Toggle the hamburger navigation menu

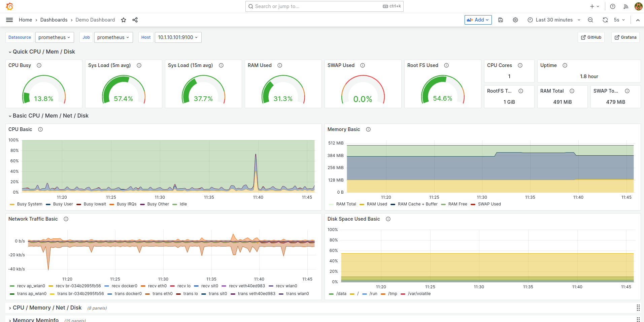pyautogui.click(x=9, y=20)
